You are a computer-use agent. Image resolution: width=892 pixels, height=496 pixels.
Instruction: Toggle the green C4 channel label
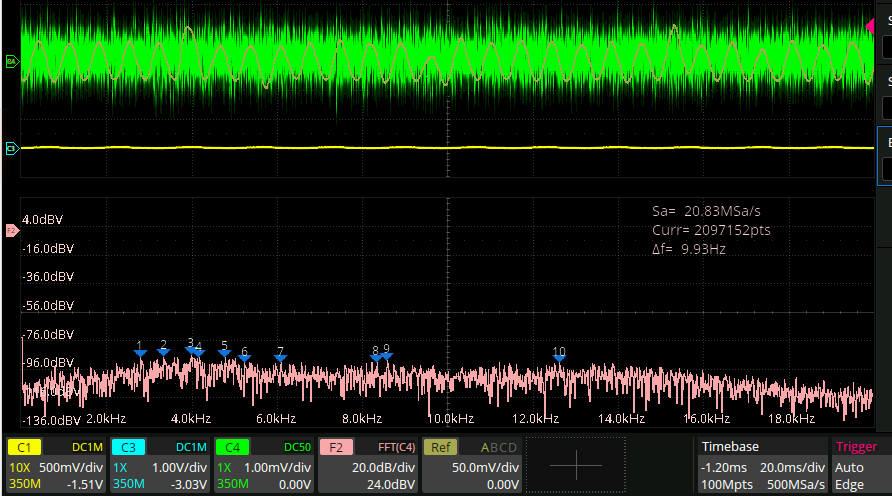coord(232,447)
